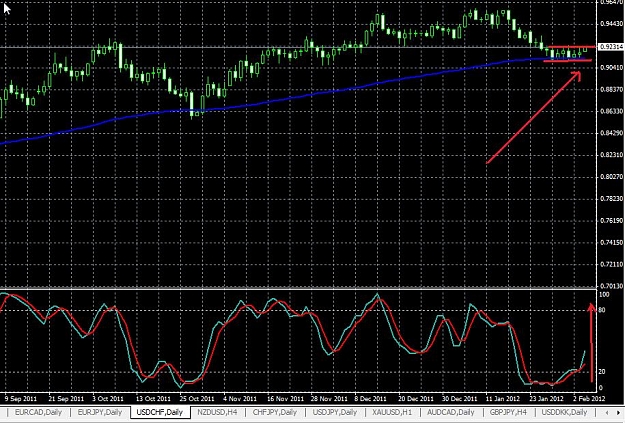Switch to the USDDKK,Daily chart tab
Image resolution: width=625 pixels, height=423 pixels.
click(564, 412)
